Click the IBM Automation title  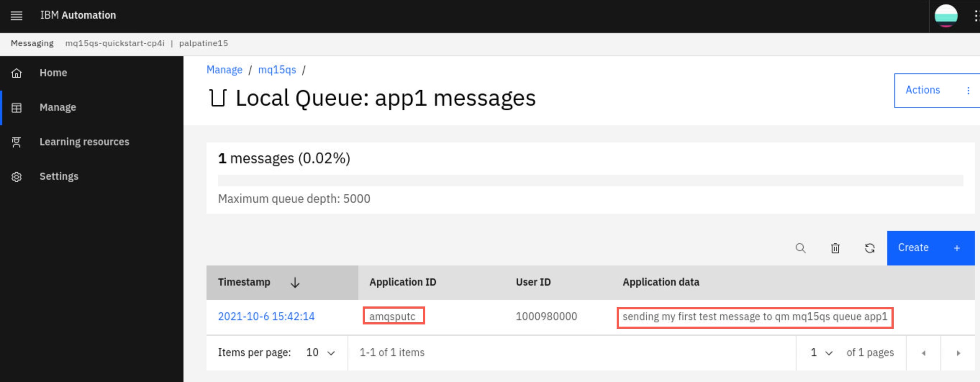click(x=78, y=15)
